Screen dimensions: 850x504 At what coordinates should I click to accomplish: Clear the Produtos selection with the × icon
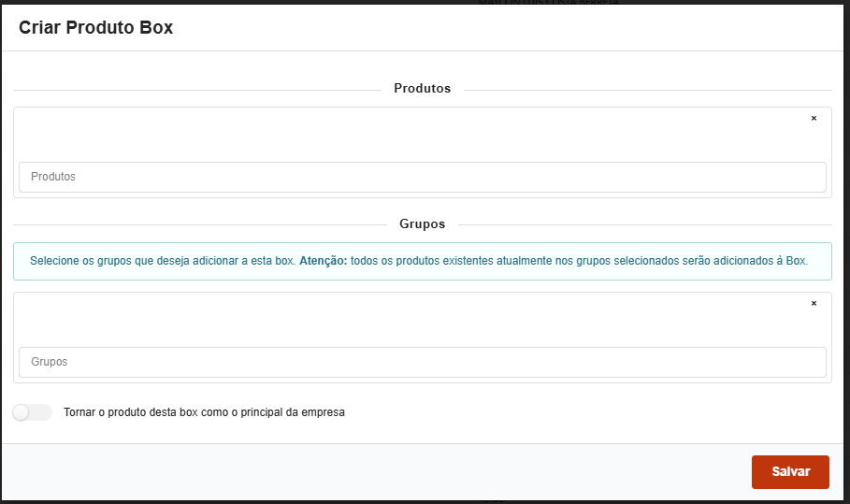point(814,119)
